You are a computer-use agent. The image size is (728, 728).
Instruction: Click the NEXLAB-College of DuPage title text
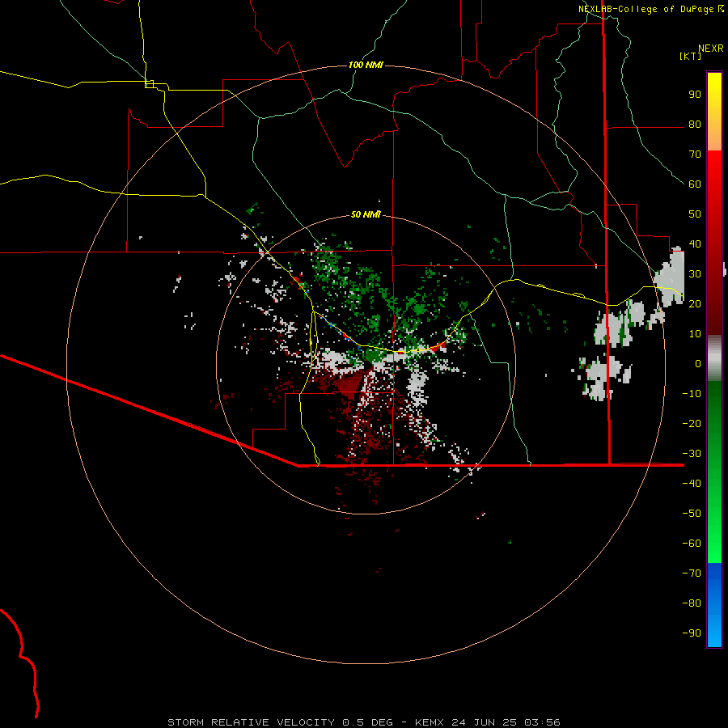[645, 9]
